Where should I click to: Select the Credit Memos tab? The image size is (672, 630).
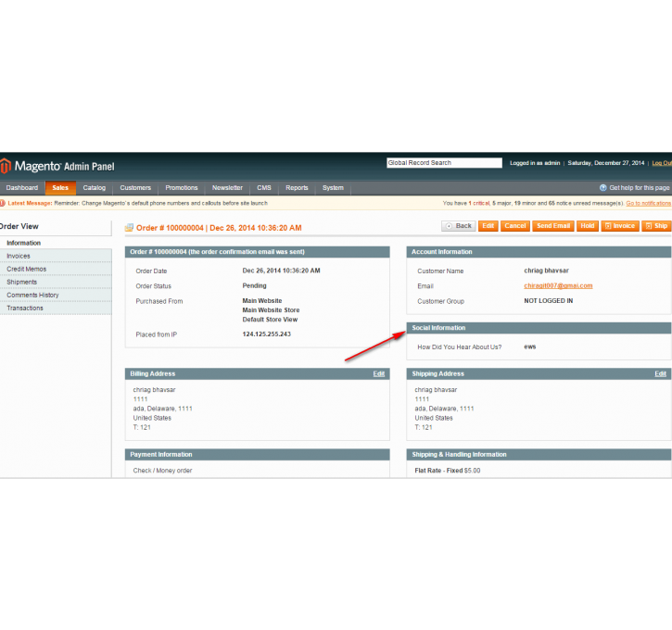tap(56, 269)
